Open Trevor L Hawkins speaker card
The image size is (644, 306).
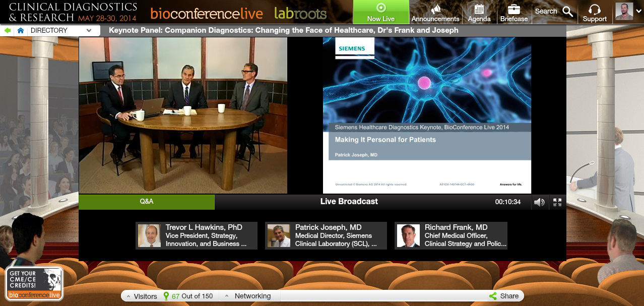(x=197, y=235)
